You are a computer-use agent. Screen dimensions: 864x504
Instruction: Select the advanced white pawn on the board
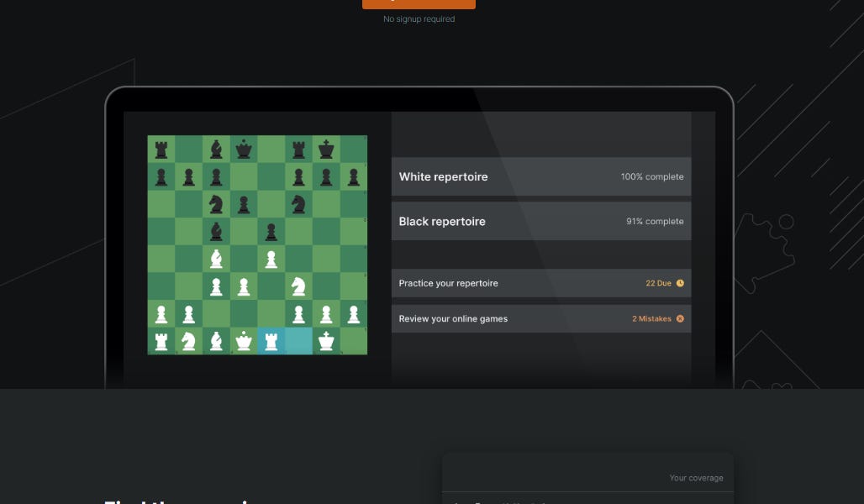271,260
